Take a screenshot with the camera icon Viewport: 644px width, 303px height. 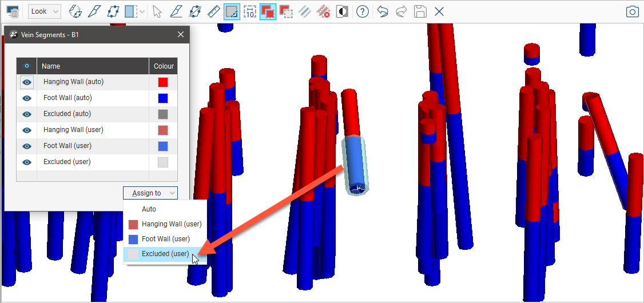(x=631, y=11)
